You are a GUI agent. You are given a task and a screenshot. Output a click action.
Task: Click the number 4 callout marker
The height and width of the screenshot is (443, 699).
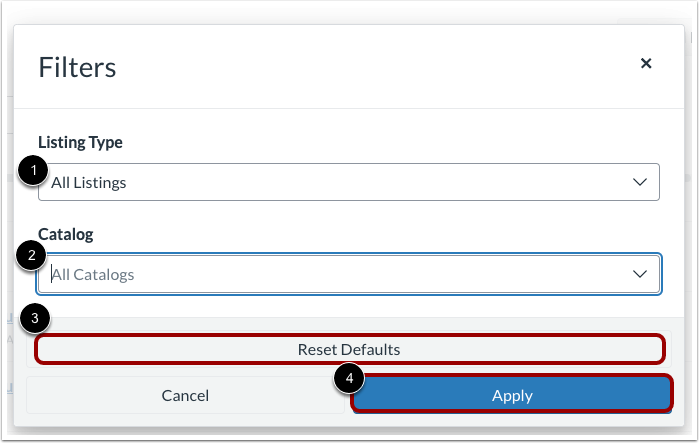[x=350, y=379]
